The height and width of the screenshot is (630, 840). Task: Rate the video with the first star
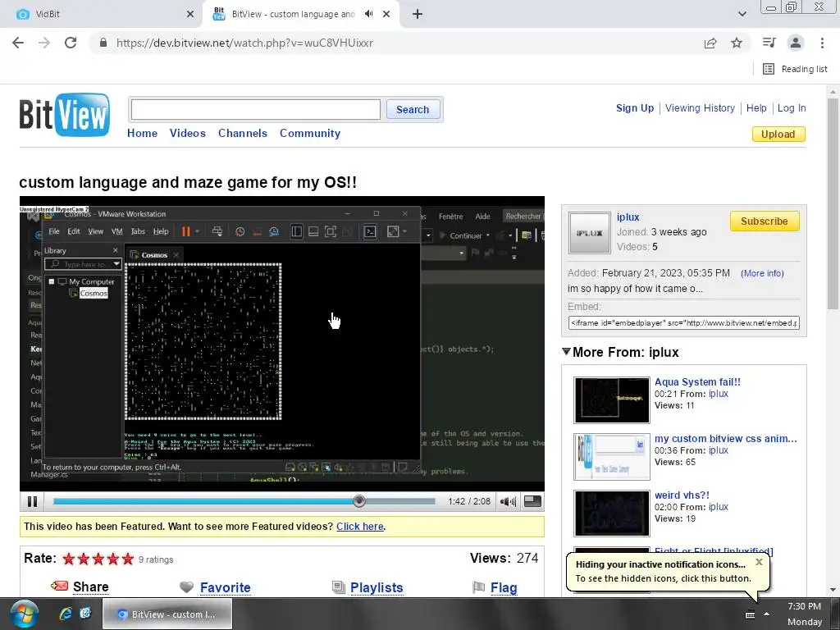coord(69,559)
